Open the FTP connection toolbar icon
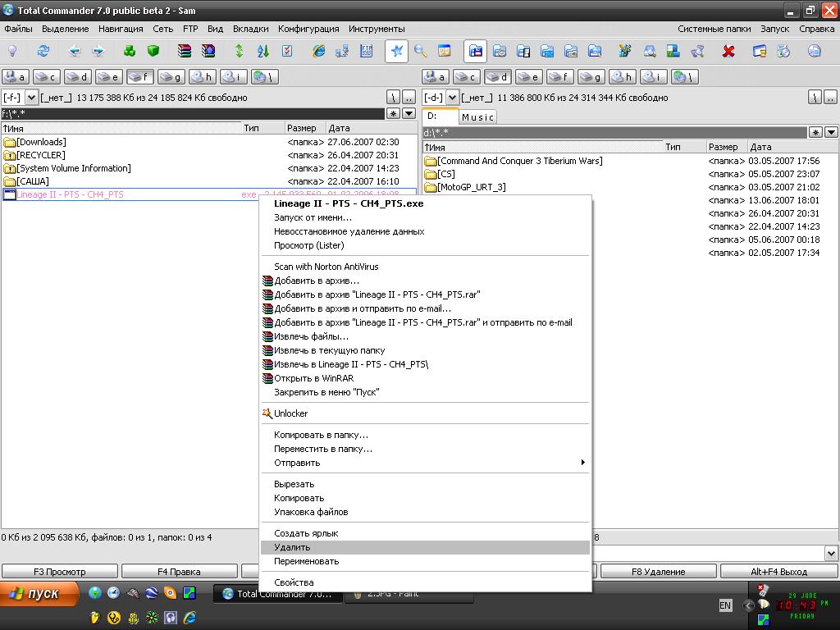 [x=366, y=52]
